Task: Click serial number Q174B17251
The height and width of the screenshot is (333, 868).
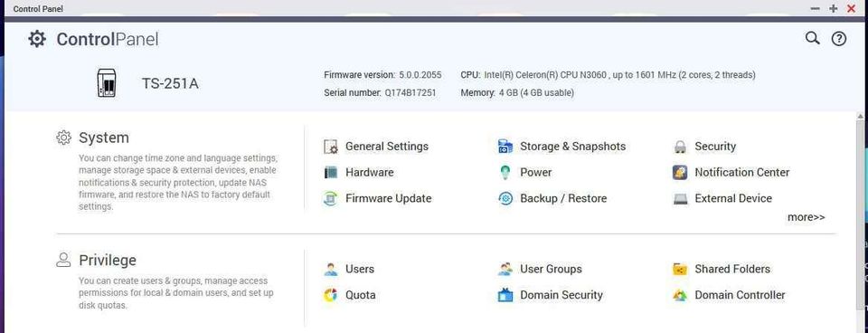Action: coord(410,93)
